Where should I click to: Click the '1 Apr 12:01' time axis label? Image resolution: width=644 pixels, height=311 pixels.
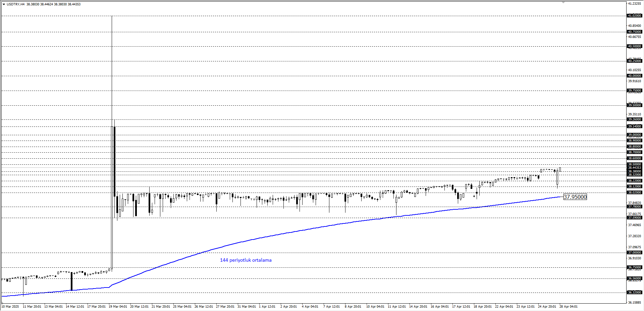click(x=267, y=307)
